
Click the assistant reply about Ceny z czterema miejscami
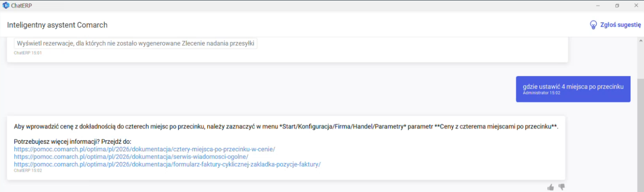tap(286, 126)
